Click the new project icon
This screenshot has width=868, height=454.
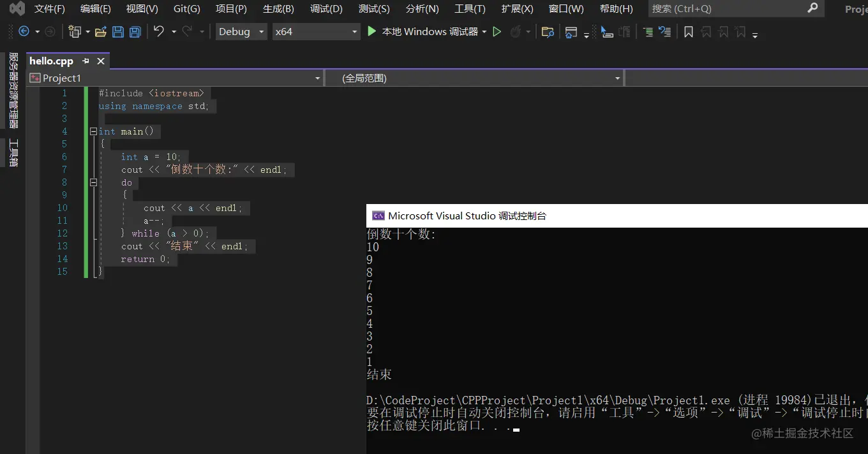tap(75, 31)
